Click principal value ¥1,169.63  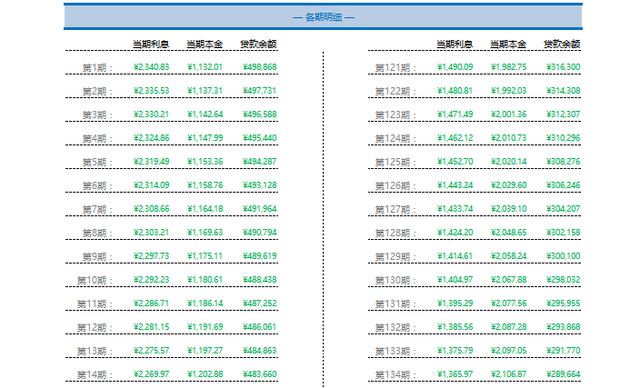[205, 233]
